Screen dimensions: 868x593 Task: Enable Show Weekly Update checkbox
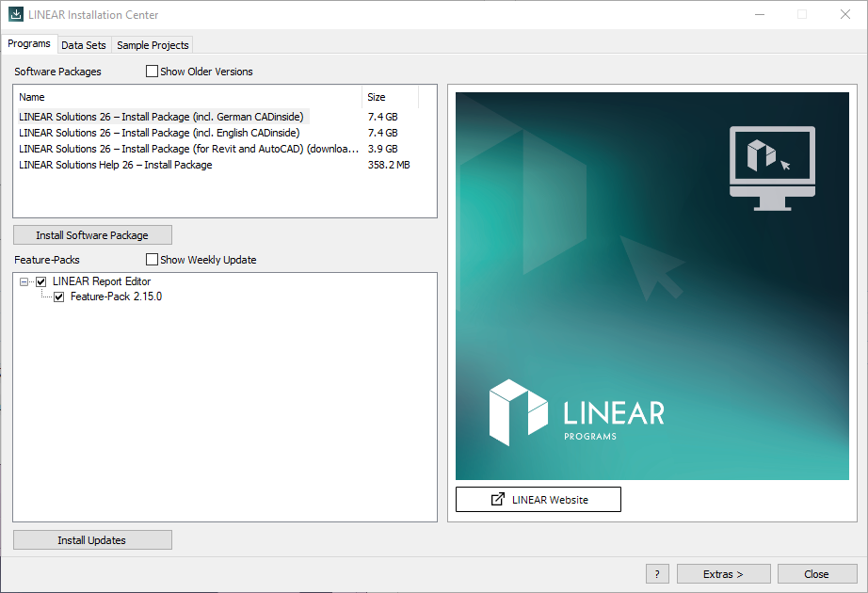click(x=152, y=260)
